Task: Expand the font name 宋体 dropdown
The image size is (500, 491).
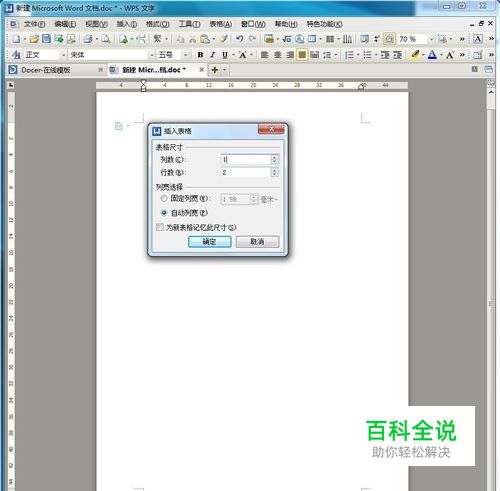Action: 152,55
